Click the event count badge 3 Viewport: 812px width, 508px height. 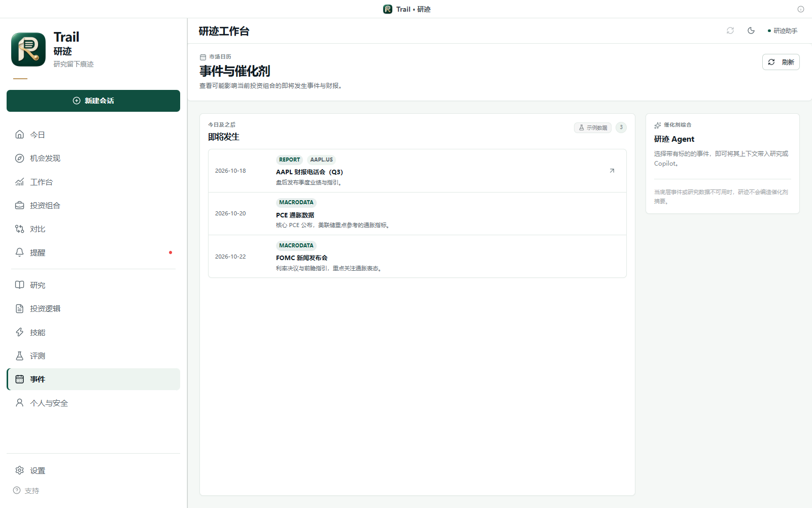click(621, 128)
